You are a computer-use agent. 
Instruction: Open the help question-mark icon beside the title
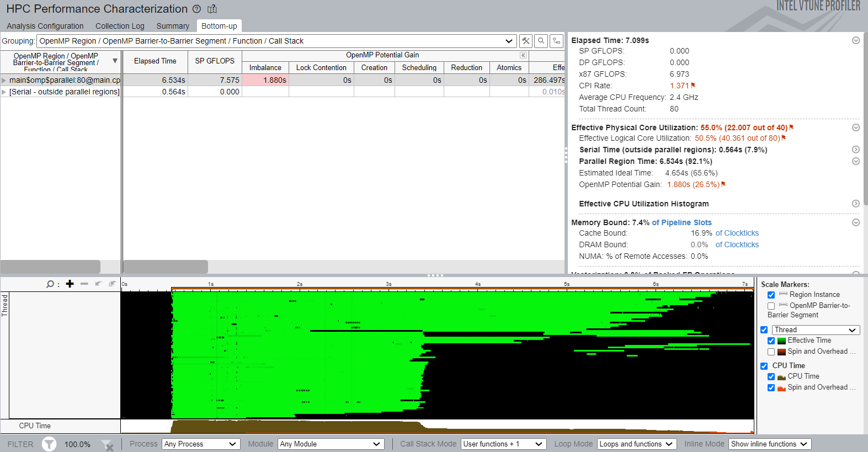pyautogui.click(x=196, y=9)
